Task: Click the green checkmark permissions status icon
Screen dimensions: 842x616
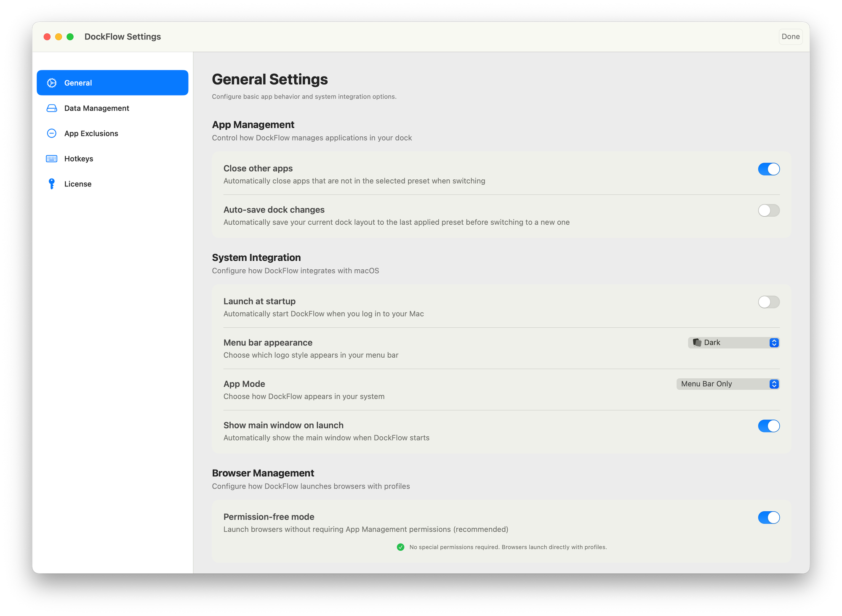Action: 400,547
